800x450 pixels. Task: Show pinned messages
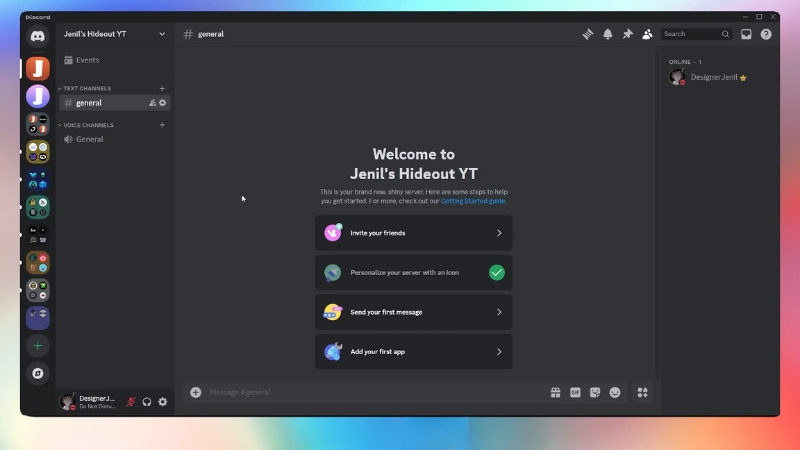coord(627,34)
